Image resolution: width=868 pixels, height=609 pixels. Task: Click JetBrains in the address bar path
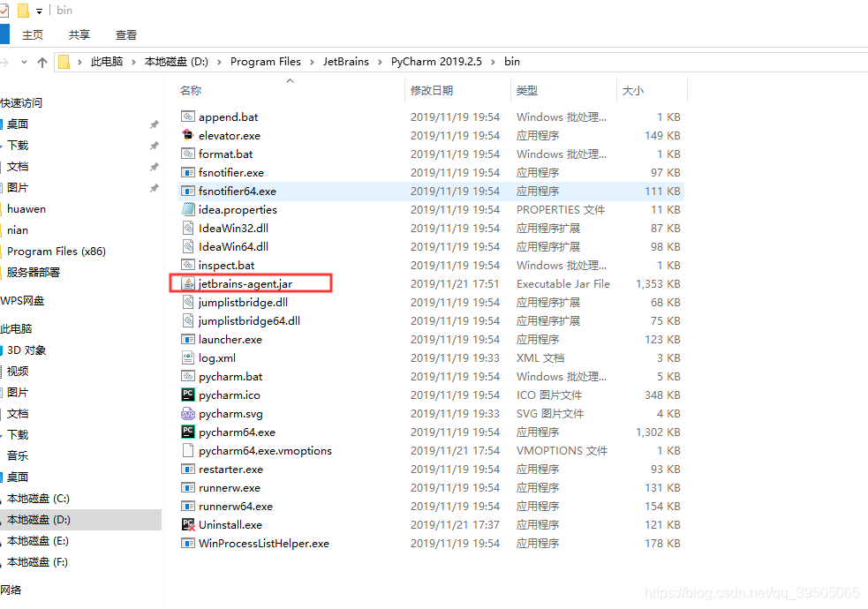tap(346, 62)
